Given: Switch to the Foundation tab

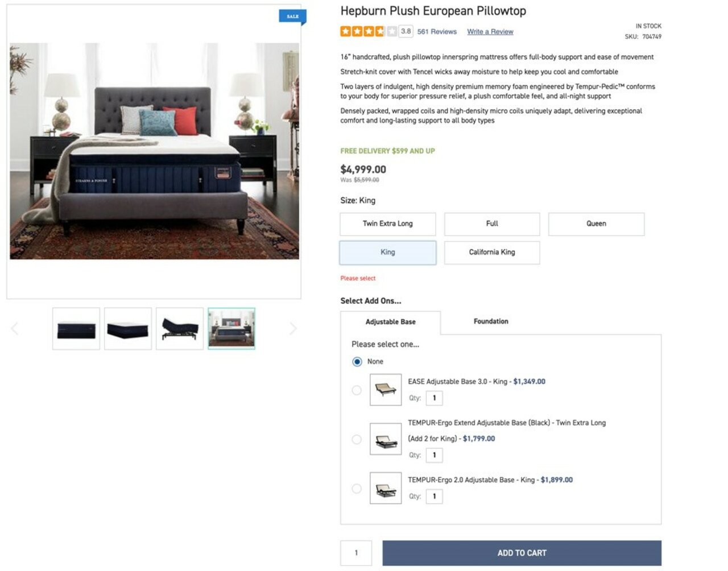Looking at the screenshot, I should click(x=491, y=321).
